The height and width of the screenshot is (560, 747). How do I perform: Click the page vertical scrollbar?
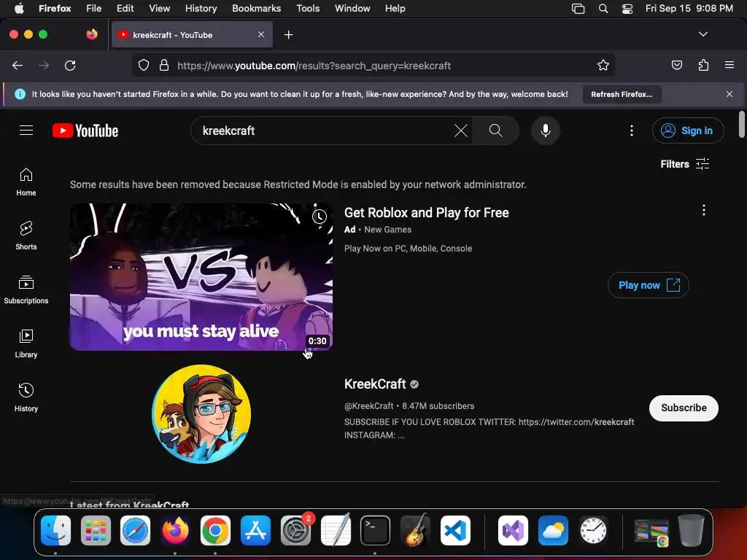(741, 124)
